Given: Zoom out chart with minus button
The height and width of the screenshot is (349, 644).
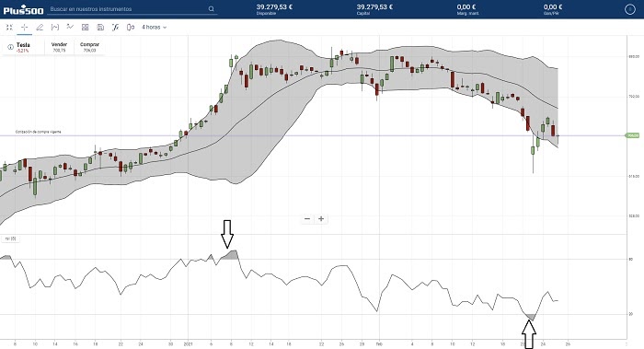Looking at the screenshot, I should [307, 218].
